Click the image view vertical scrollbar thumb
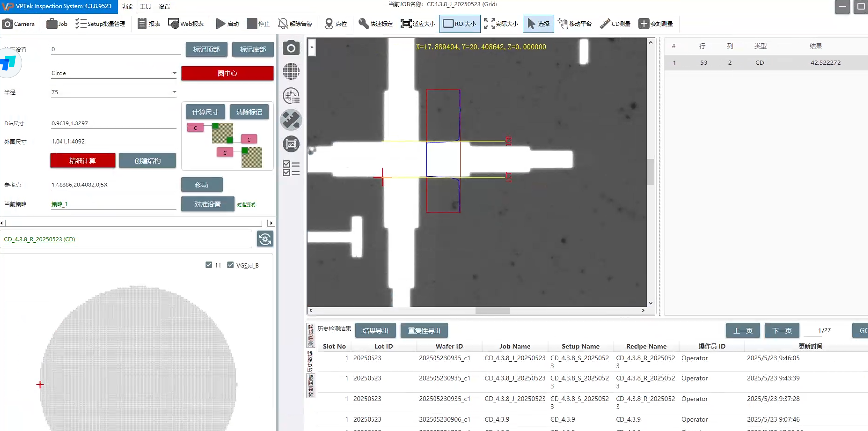Screen dimensions: 868x431 coord(651,171)
